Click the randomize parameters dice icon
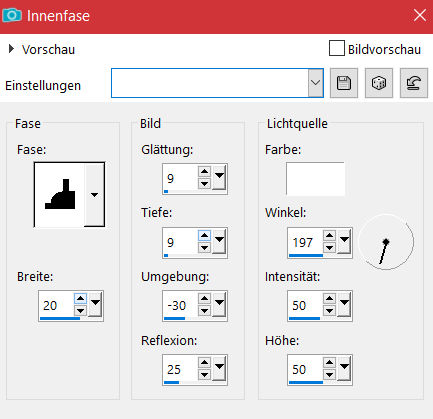The image size is (433, 419). 379,83
